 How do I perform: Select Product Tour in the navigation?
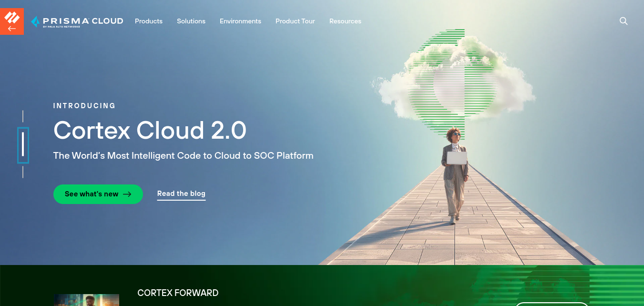pos(295,21)
